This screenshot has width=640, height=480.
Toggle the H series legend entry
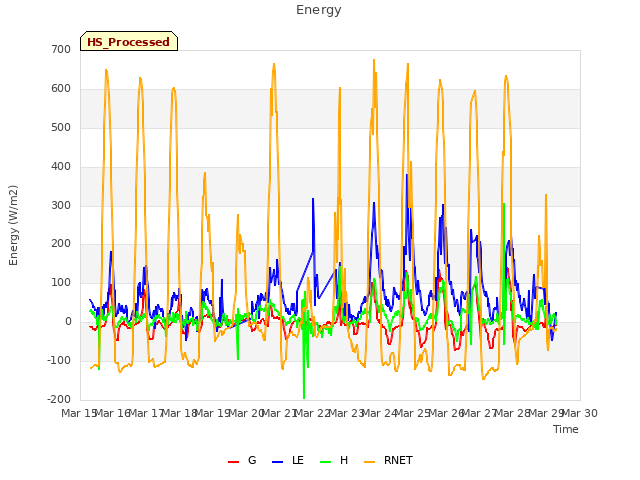point(334,461)
